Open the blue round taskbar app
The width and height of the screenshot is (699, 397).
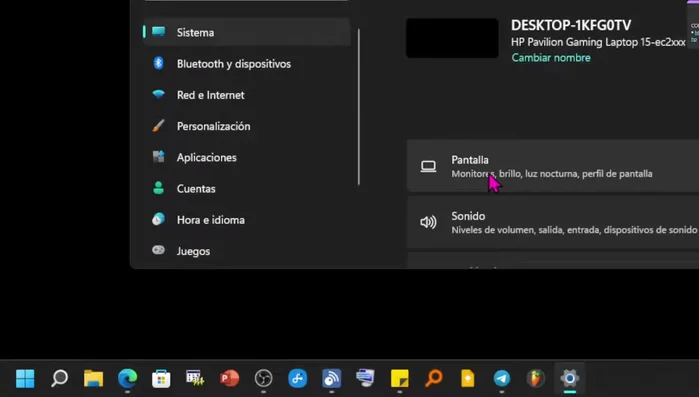297,378
